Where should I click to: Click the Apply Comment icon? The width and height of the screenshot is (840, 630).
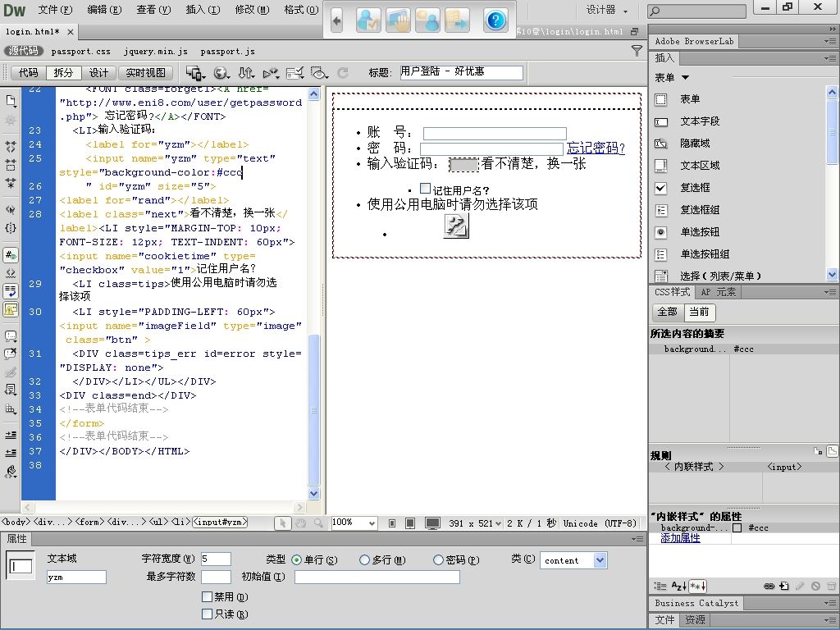pos(10,336)
